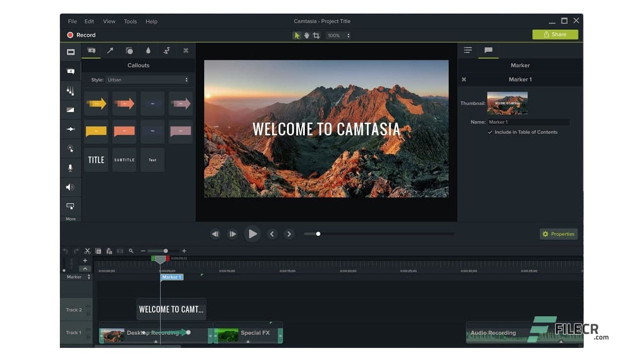Click the green Share button
This screenshot has height=362, width=644.
coord(555,34)
